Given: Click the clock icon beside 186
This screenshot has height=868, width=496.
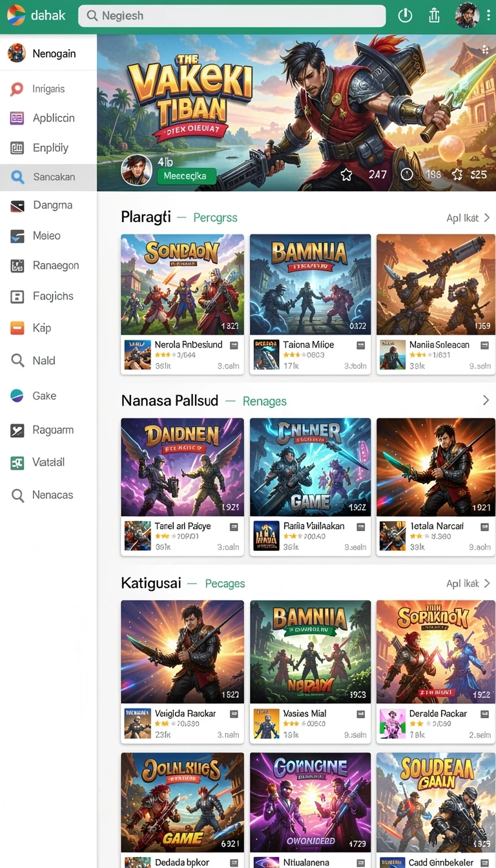Looking at the screenshot, I should point(407,174).
